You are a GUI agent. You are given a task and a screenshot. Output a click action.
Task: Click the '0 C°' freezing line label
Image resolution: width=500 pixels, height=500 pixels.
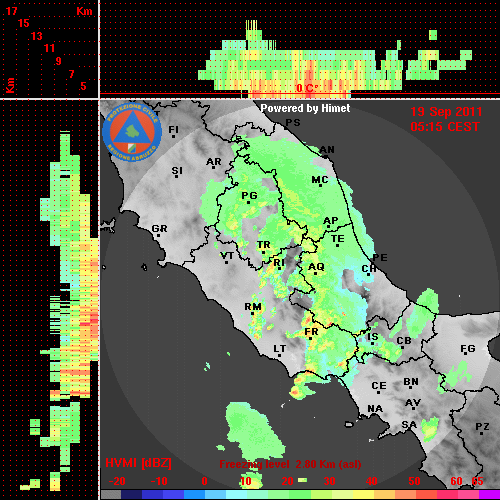(307, 88)
